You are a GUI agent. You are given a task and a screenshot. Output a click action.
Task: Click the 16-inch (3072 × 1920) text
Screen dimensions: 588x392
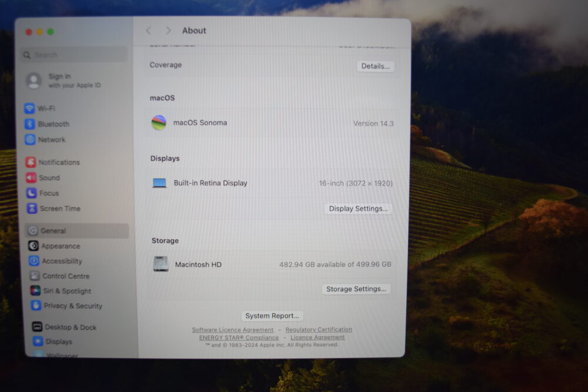[x=356, y=183]
